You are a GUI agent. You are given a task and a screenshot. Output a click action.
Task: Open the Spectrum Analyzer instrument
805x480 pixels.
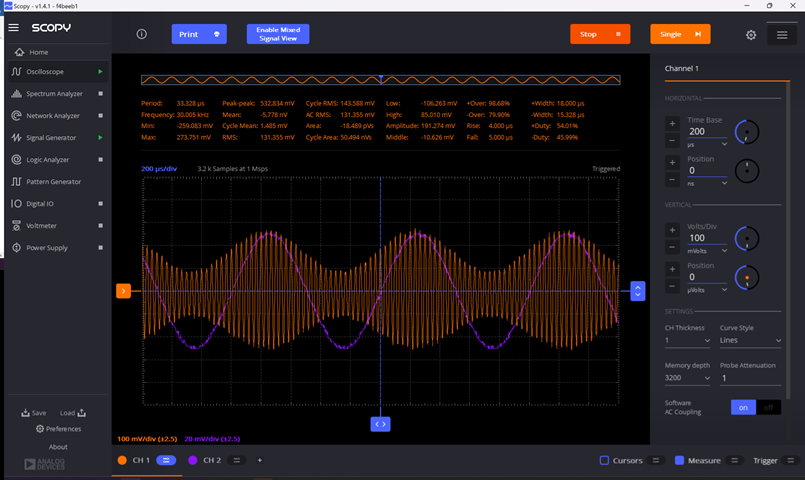point(54,94)
